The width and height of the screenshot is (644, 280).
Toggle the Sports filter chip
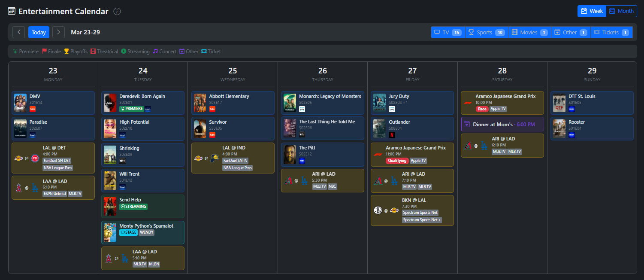coord(486,32)
